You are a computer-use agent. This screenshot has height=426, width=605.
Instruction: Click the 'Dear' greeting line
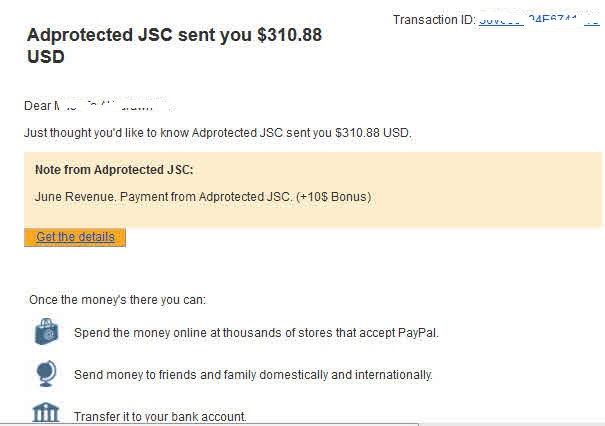tap(38, 105)
